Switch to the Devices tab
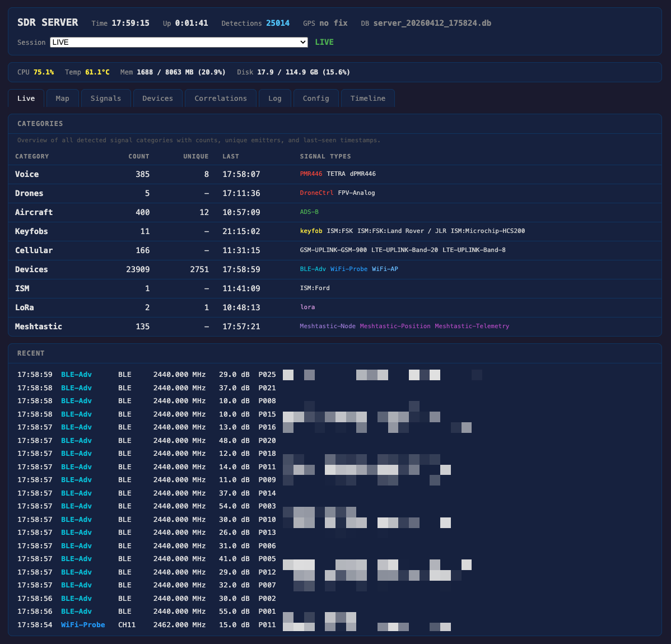671x644 pixels. point(158,99)
